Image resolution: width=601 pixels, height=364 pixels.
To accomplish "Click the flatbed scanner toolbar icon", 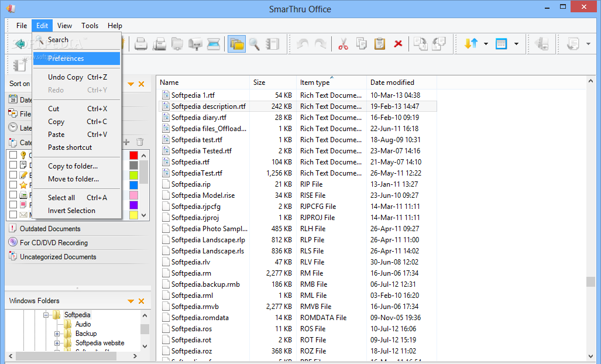I will pyautogui.click(x=214, y=44).
